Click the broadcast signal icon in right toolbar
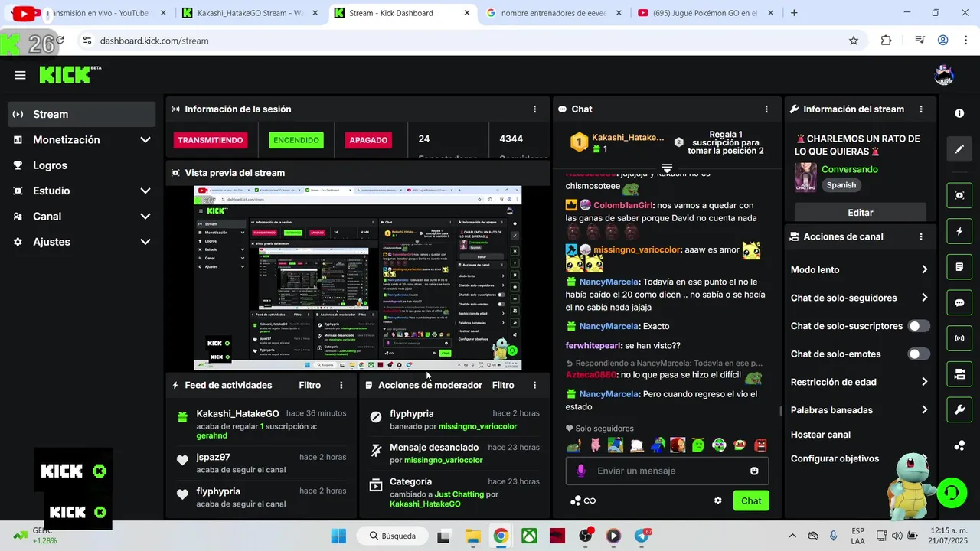Image resolution: width=980 pixels, height=551 pixels. point(959,338)
